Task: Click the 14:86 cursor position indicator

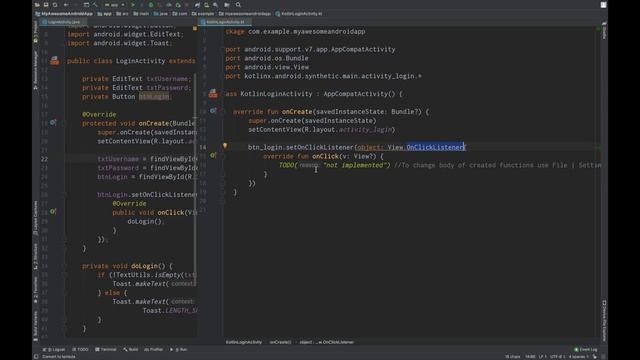Action: pos(530,357)
